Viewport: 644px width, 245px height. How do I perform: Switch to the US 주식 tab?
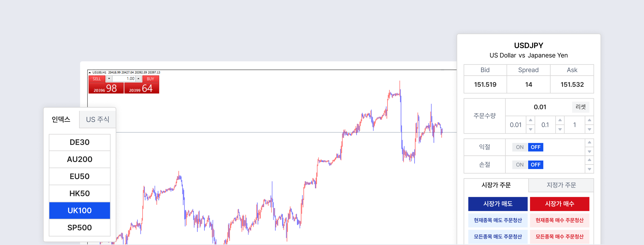[x=98, y=120]
